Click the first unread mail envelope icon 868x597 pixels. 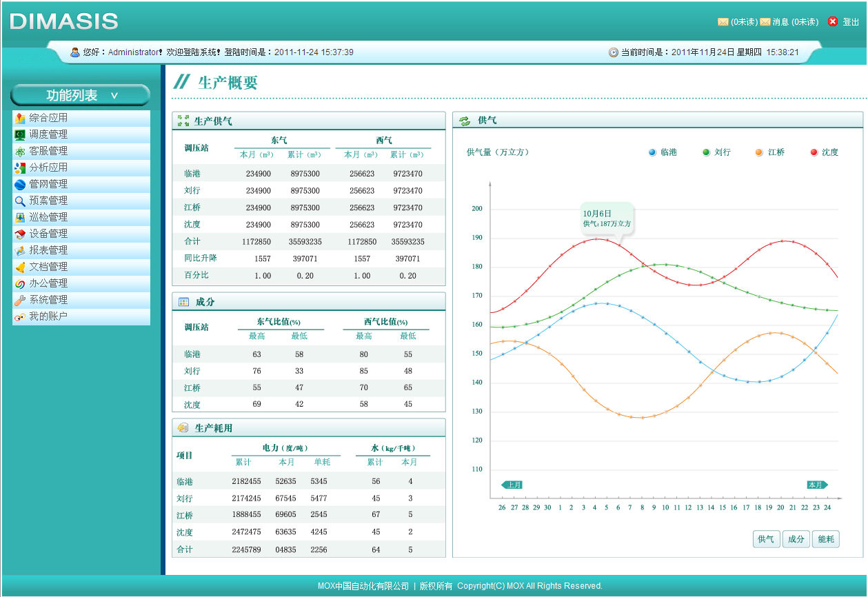(x=723, y=22)
